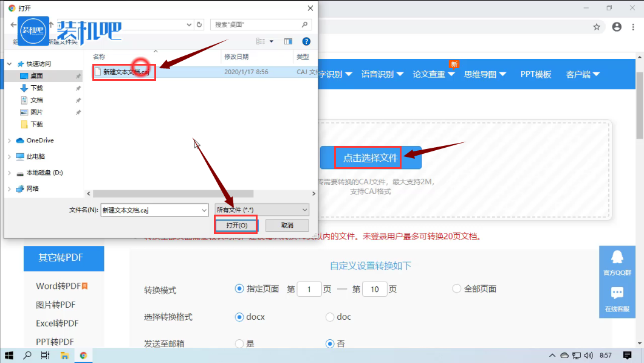Open the Chrome three-dot menu
This screenshot has width=644, height=363.
coord(633,27)
